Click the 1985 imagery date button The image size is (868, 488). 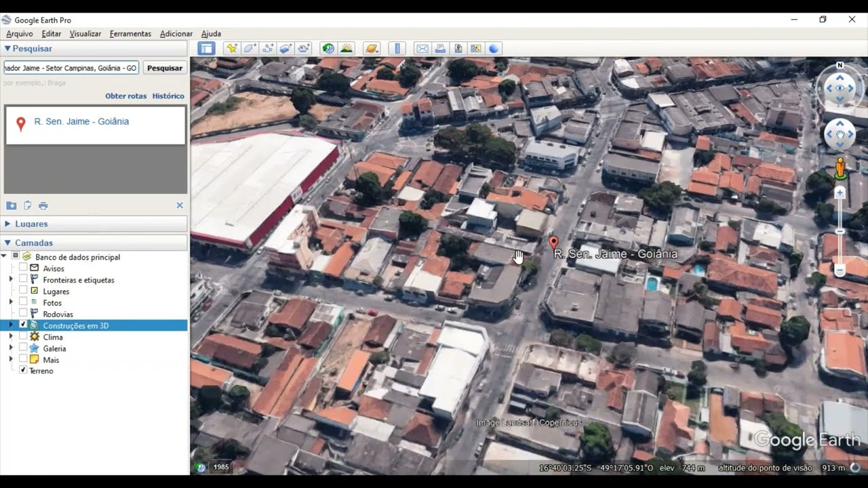tap(221, 467)
